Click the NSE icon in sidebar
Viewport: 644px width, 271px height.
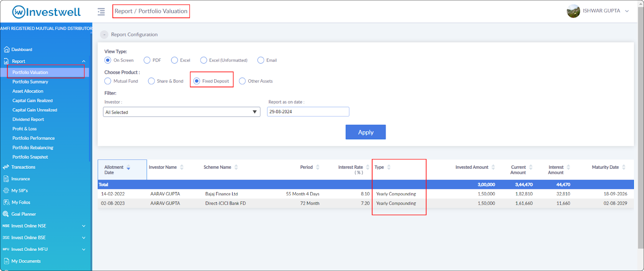(x=6, y=226)
